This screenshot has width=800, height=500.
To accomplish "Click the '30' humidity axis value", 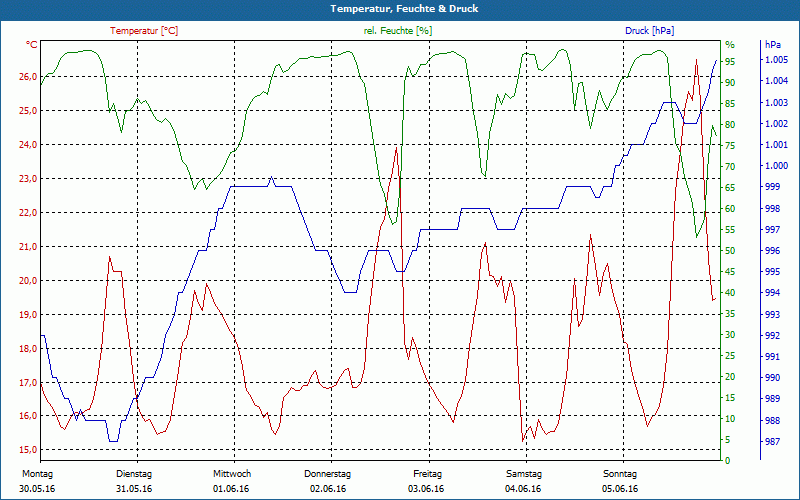I will point(730,335).
